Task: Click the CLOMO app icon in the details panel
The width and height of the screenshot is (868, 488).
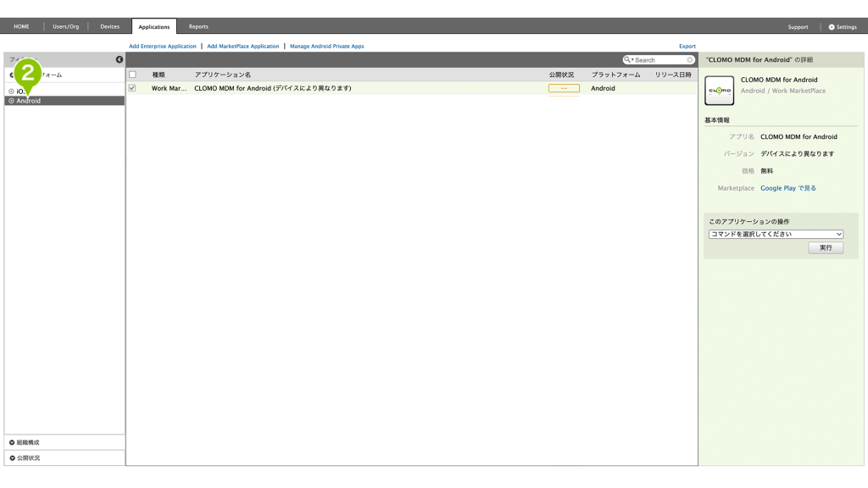Action: coord(719,90)
